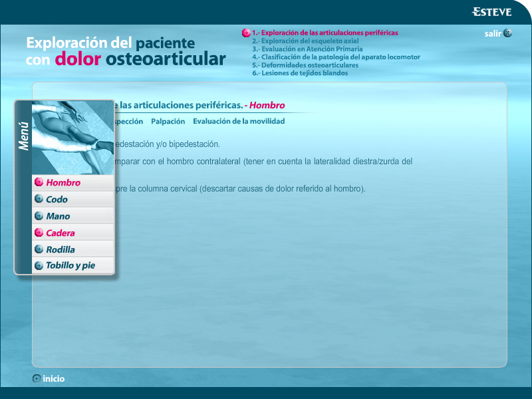Go to 4.- Clasificación de la patología
This screenshot has width=532, height=399.
tap(336, 57)
